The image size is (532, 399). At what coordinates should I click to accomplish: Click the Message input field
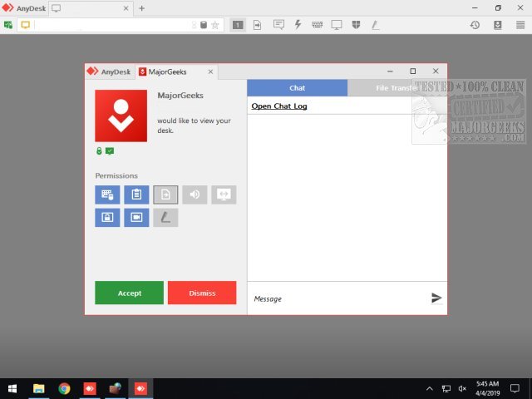point(337,298)
